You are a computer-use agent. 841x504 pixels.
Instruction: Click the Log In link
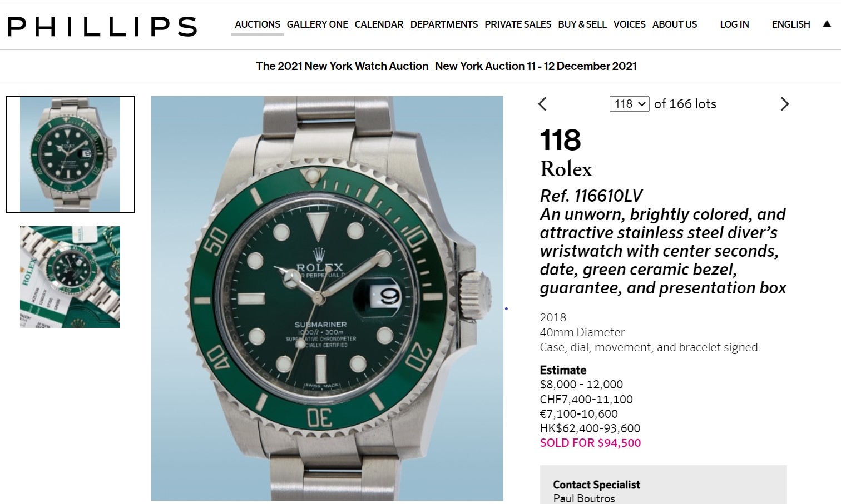click(x=734, y=24)
